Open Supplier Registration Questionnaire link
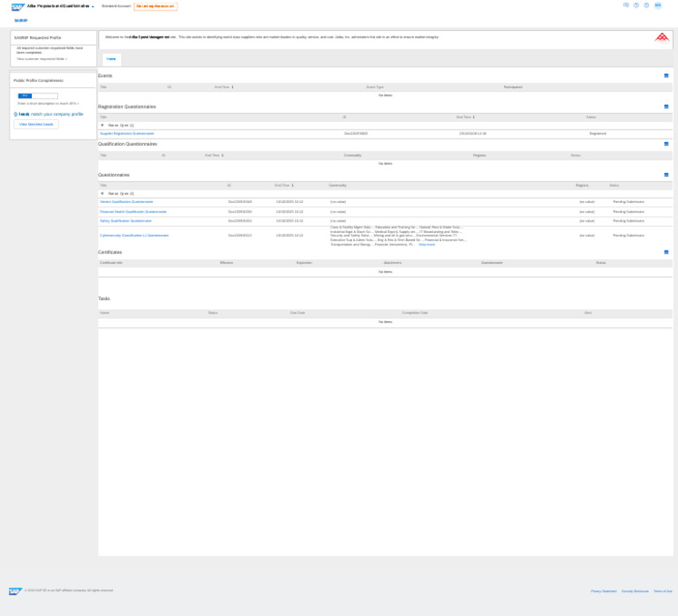 point(127,133)
